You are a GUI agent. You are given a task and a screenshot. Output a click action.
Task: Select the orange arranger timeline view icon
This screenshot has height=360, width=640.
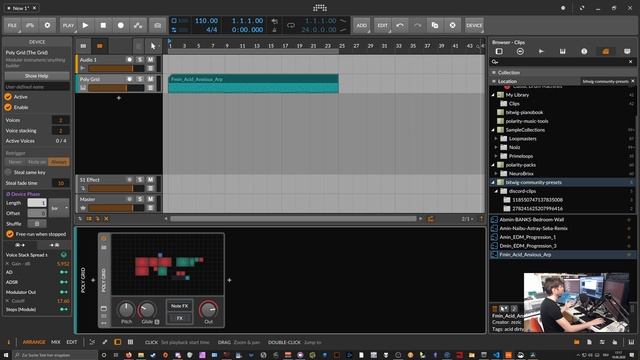click(100, 46)
